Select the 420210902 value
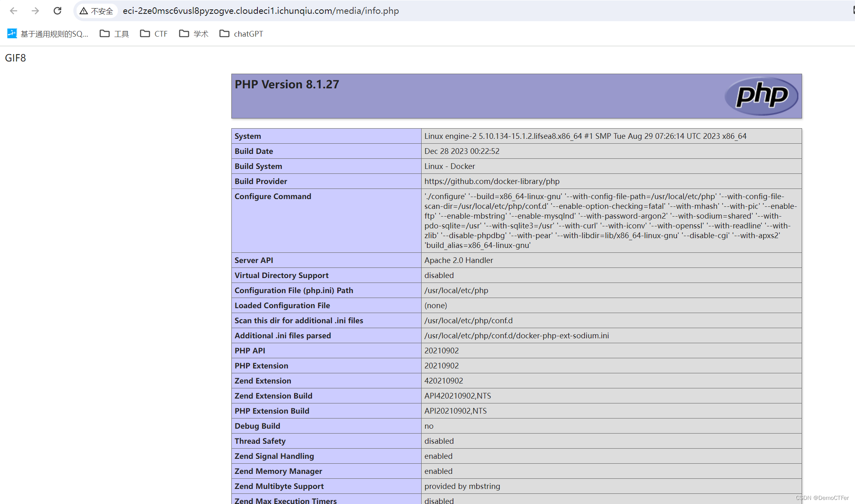 (444, 381)
